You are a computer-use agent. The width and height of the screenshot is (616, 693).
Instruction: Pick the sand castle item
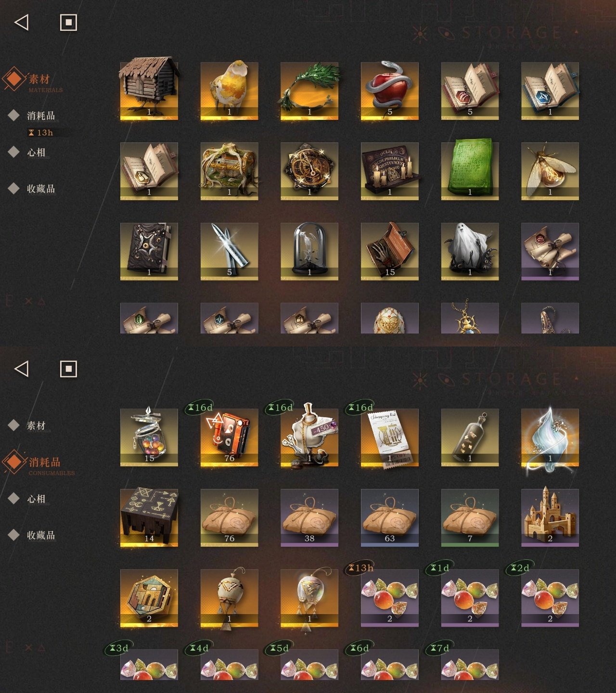tap(550, 517)
